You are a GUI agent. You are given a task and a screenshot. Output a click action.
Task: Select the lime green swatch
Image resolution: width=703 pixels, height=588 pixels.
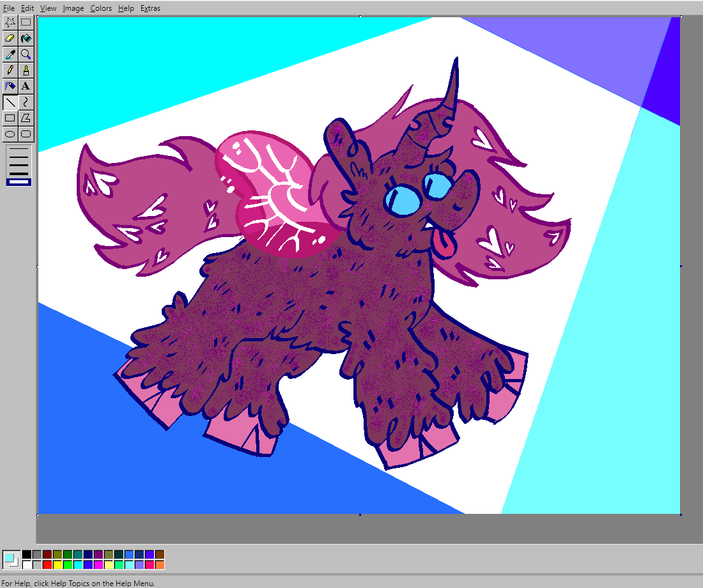[68, 565]
